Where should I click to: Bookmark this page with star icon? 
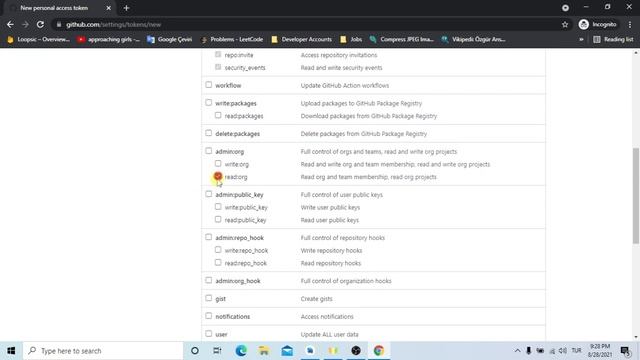[565, 24]
